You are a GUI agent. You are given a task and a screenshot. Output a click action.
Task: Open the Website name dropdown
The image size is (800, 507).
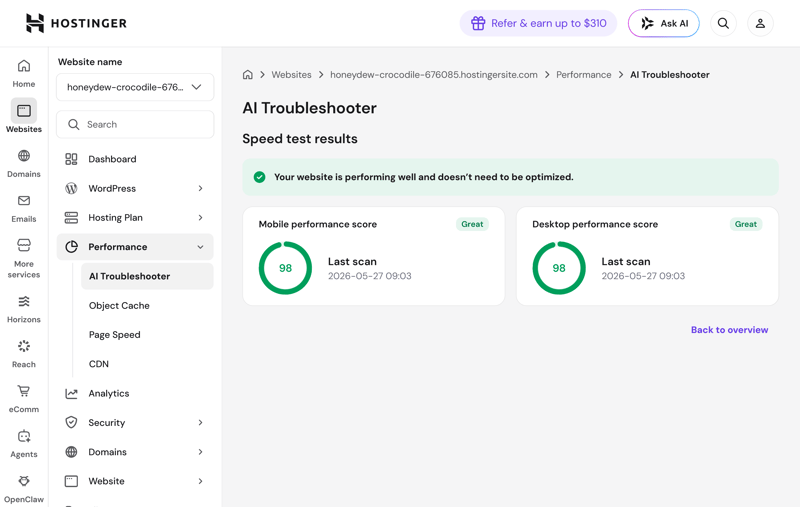click(x=135, y=87)
